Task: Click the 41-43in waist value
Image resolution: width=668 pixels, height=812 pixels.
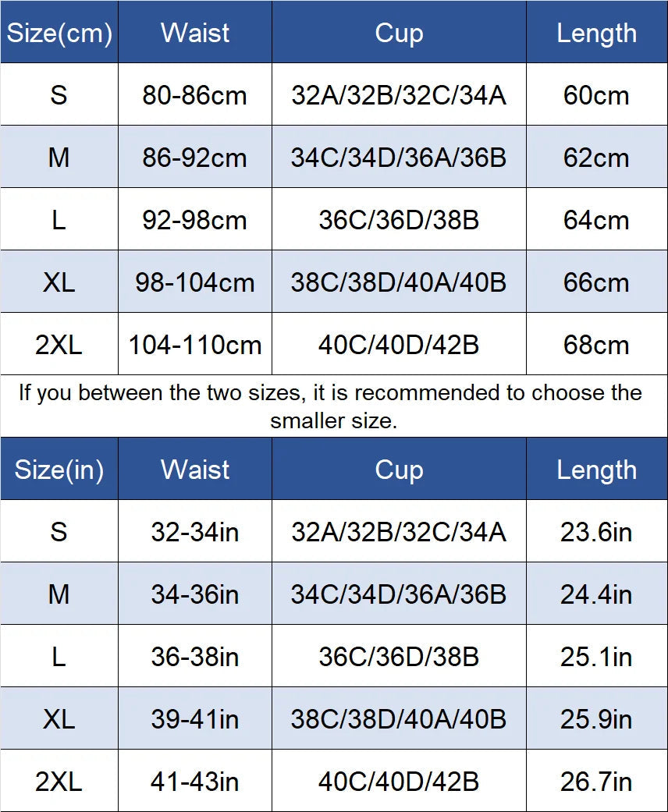Action: (194, 782)
